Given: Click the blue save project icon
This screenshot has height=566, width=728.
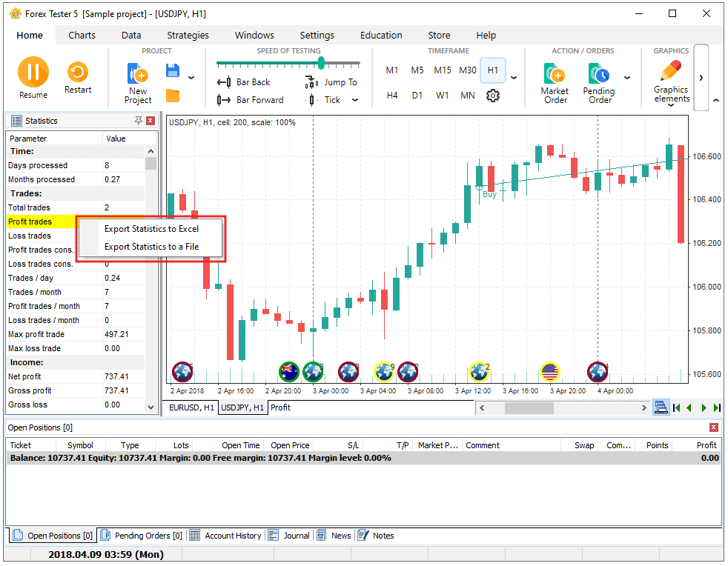Looking at the screenshot, I should (173, 71).
